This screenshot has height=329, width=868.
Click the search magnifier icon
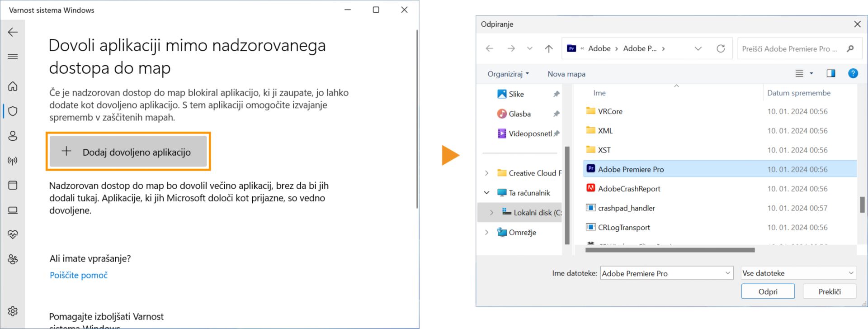coord(850,48)
